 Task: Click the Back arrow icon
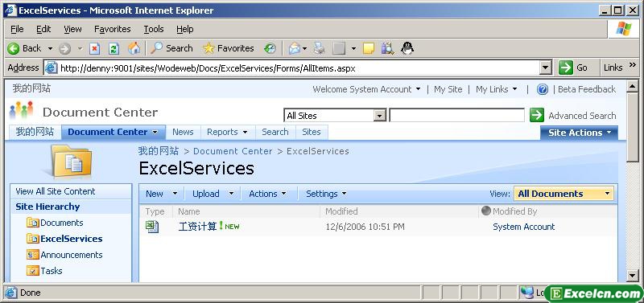tap(13, 49)
